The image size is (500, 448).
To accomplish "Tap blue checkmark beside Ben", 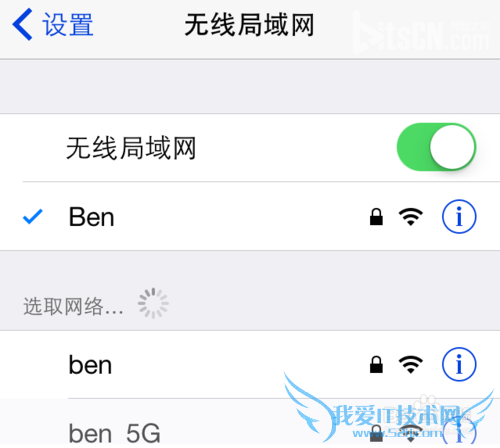I will pos(33,216).
